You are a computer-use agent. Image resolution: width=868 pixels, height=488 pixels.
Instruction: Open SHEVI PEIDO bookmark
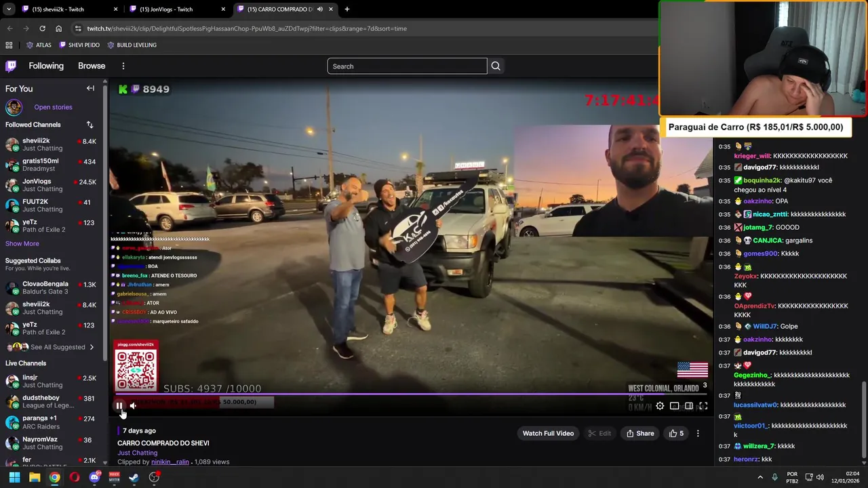[x=79, y=45]
